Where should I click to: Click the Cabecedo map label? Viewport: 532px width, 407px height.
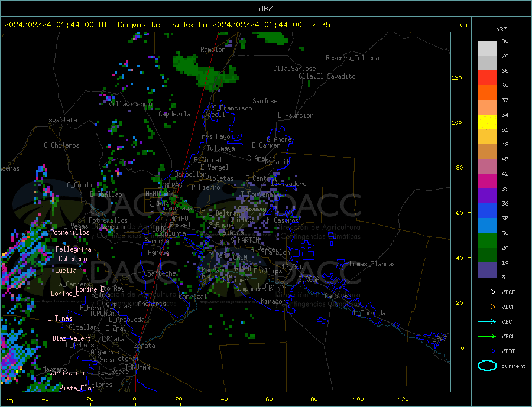(73, 259)
